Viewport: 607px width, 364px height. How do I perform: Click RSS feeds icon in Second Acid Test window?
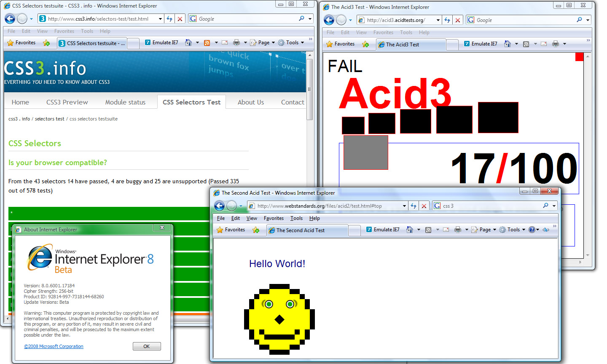(428, 230)
